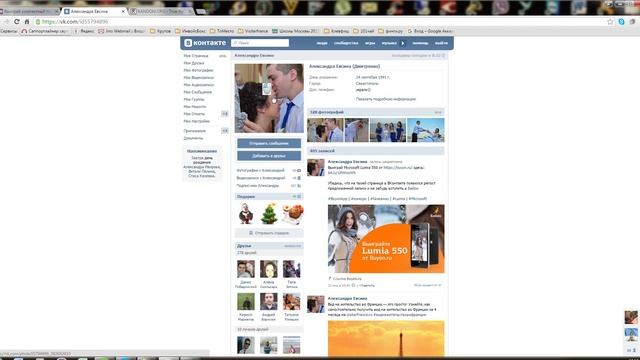Click the #Microsoft hashtag in post
Image resolution: width=640 pixels, height=360 pixels.
(418, 199)
